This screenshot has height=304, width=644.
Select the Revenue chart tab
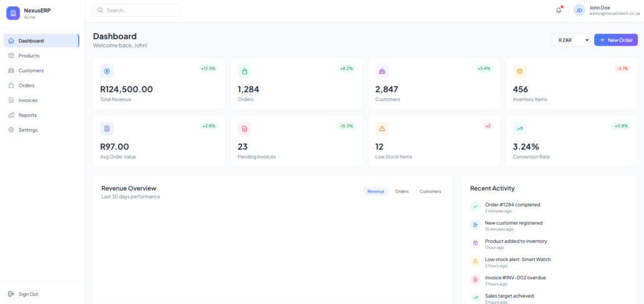pyautogui.click(x=376, y=192)
